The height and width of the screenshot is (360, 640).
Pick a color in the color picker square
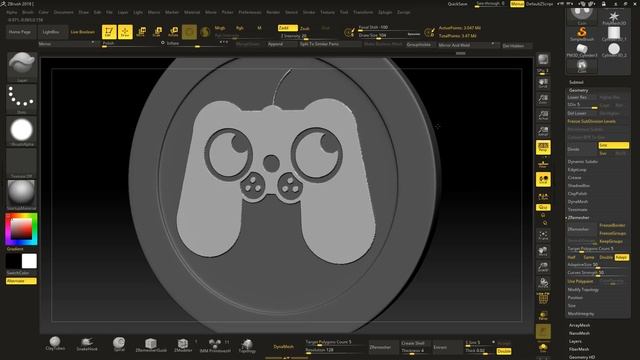coord(21,229)
